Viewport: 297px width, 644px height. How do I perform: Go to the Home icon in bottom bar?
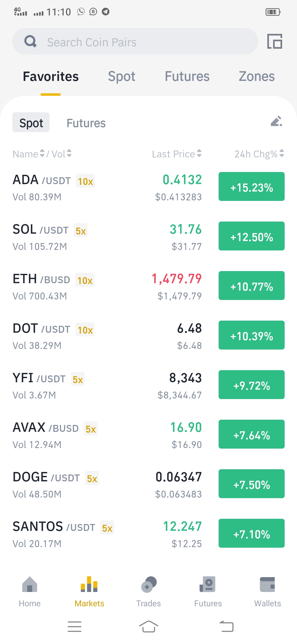tap(30, 584)
